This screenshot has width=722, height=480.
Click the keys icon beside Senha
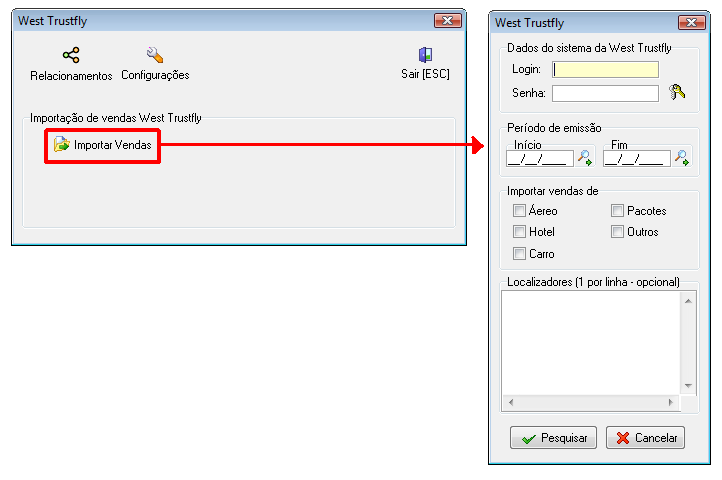677,92
